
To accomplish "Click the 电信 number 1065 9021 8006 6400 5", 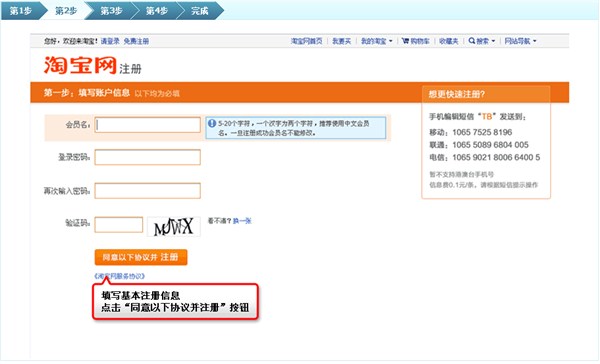I will pos(496,157).
